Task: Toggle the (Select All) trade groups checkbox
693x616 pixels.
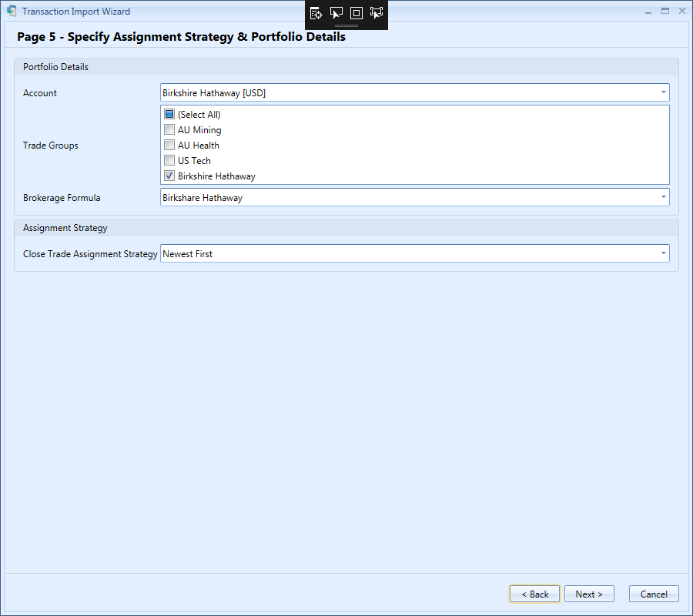Action: 169,114
